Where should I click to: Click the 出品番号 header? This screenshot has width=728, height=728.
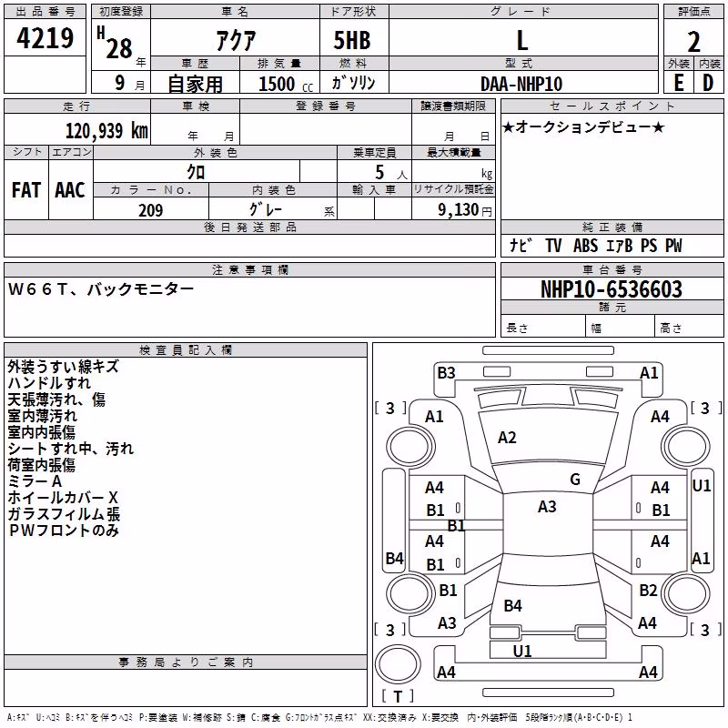coord(45,12)
